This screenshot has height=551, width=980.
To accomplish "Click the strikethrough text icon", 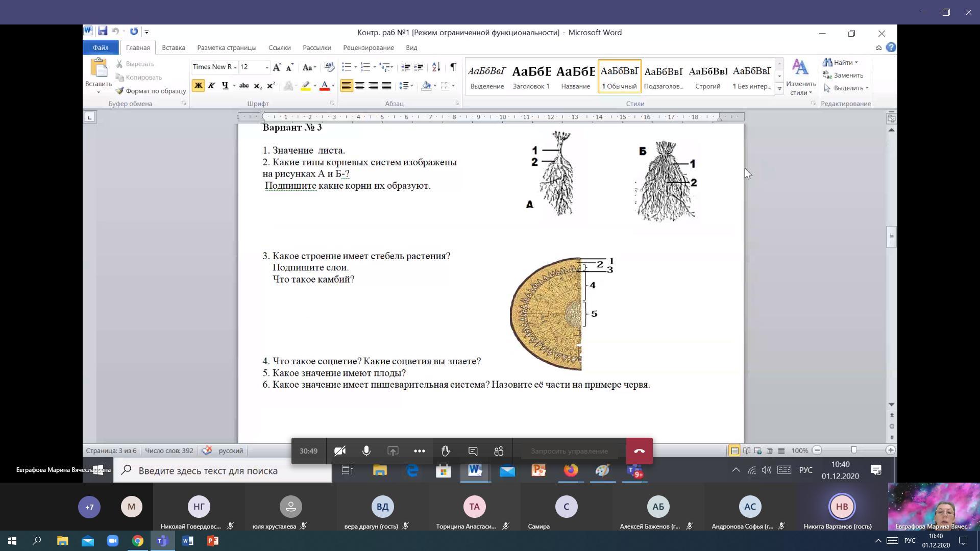I will 244,86.
